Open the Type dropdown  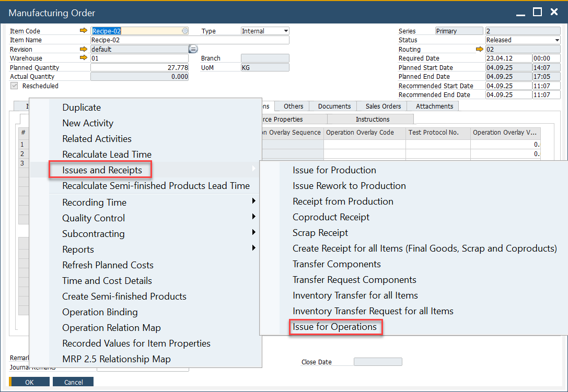tap(285, 31)
